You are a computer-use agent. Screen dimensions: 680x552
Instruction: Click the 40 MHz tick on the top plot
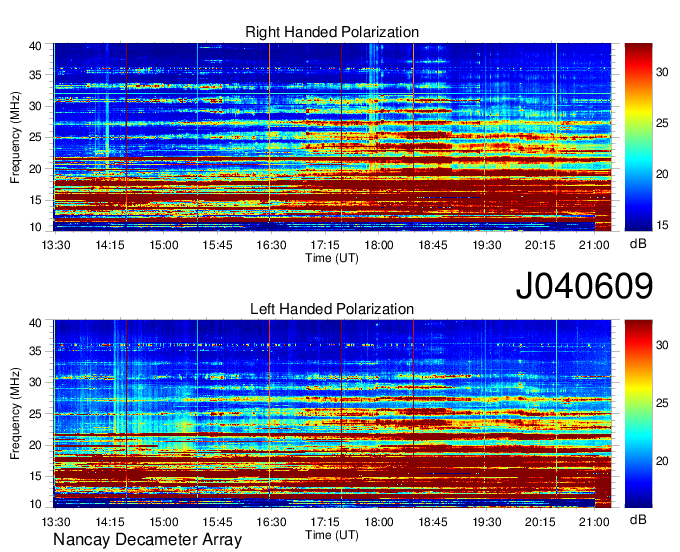click(35, 46)
